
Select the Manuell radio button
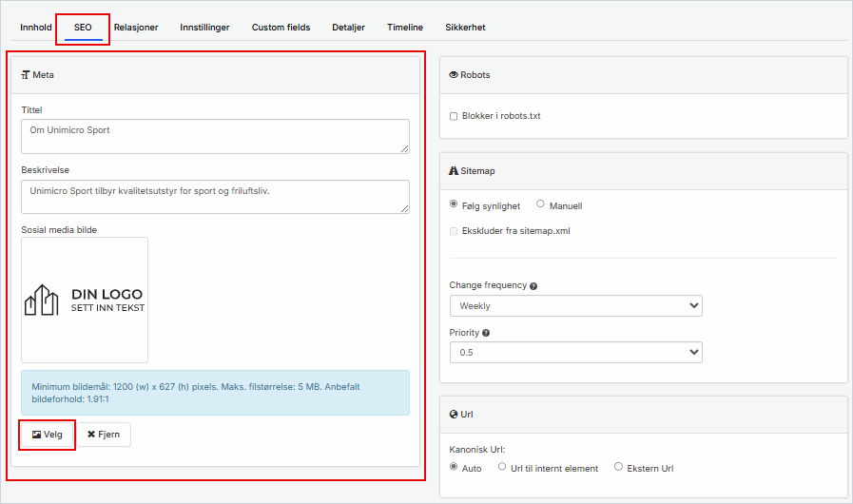(x=541, y=204)
